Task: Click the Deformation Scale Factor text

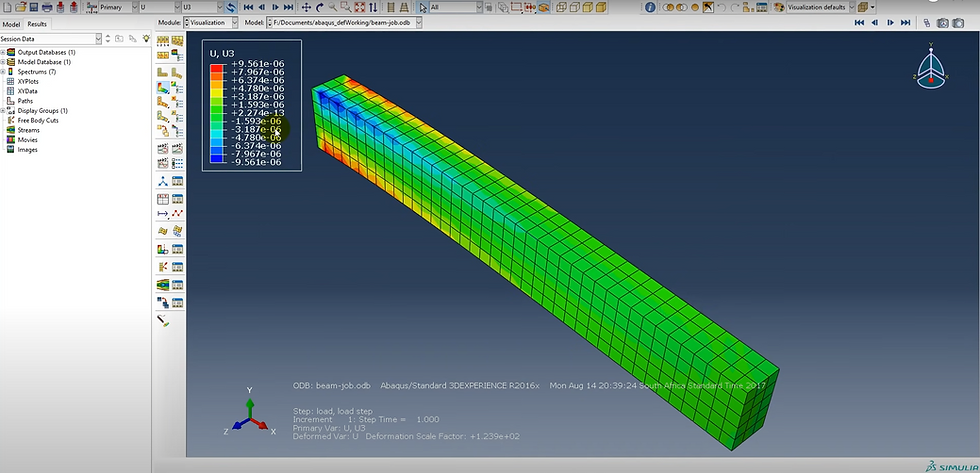Action: (442, 436)
